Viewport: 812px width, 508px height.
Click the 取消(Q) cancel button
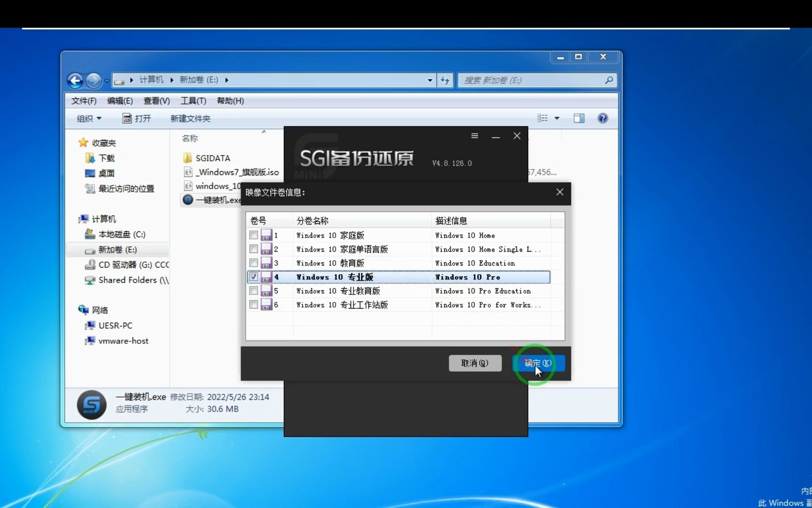point(475,363)
